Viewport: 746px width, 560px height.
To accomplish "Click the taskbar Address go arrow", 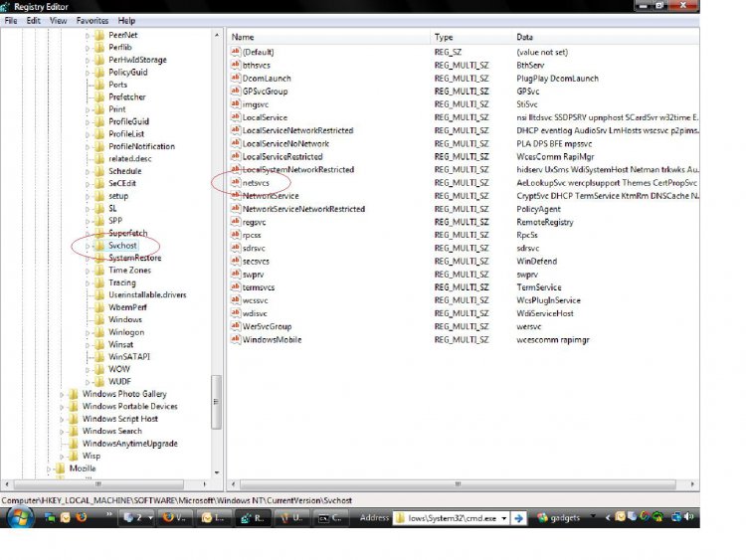I will (x=519, y=518).
